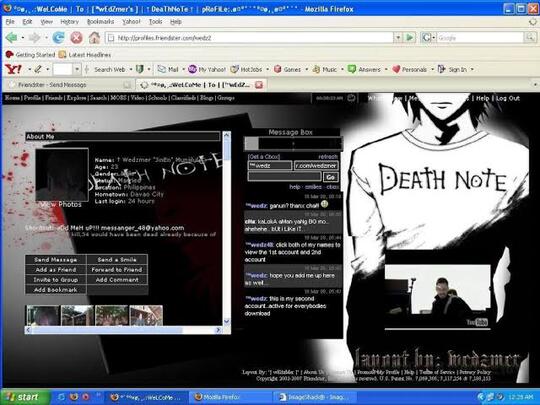Open the Yahoo! logo on the toolbar

click(x=13, y=69)
